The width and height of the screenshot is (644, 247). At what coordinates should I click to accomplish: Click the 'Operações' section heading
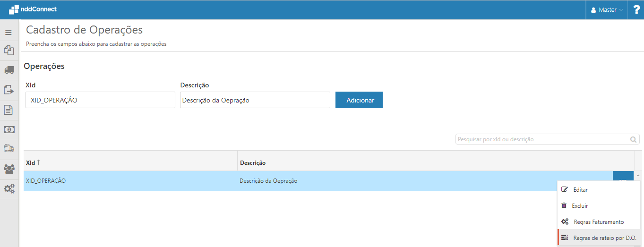click(x=44, y=66)
